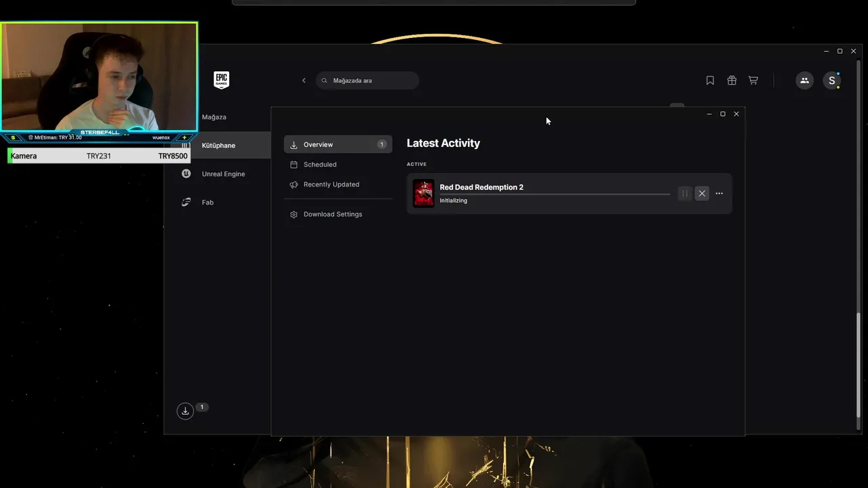The height and width of the screenshot is (488, 868).
Task: Pause the Red Dead Redemption 2 download
Action: pos(684,194)
